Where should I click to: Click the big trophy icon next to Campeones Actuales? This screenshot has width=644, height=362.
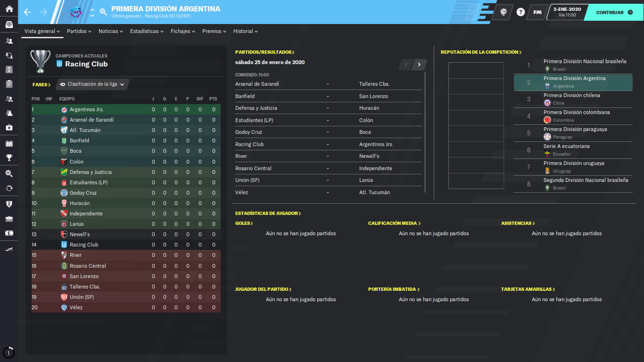(x=41, y=61)
